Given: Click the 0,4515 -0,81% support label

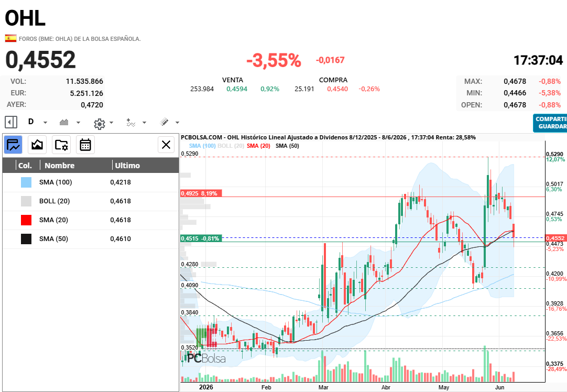Looking at the screenshot, I should coord(201,238).
